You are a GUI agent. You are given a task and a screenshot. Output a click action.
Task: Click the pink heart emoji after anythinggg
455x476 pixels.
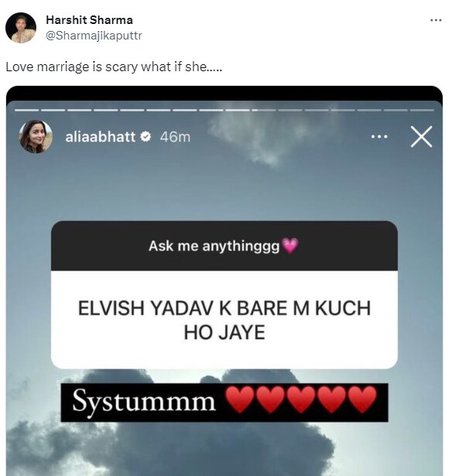(290, 245)
